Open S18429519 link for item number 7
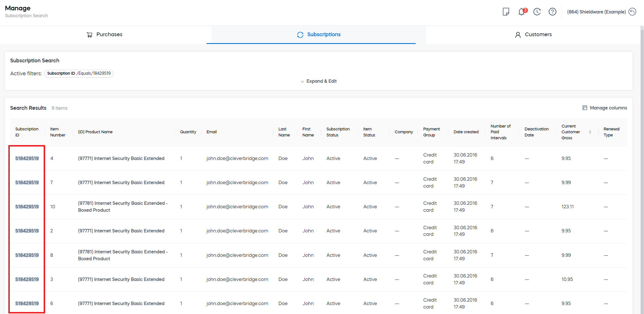Viewport: 644px width, 314px height. [27, 182]
